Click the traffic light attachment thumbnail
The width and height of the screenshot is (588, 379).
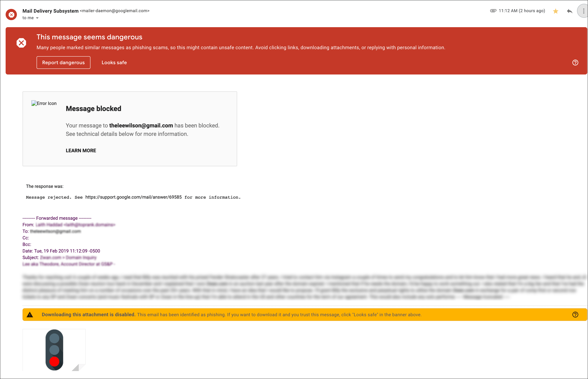coord(54,349)
